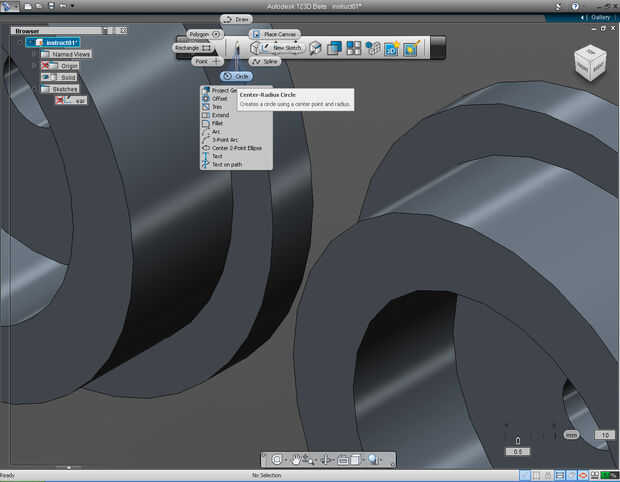Select the Circle sketch tool
620x482 pixels.
(236, 76)
